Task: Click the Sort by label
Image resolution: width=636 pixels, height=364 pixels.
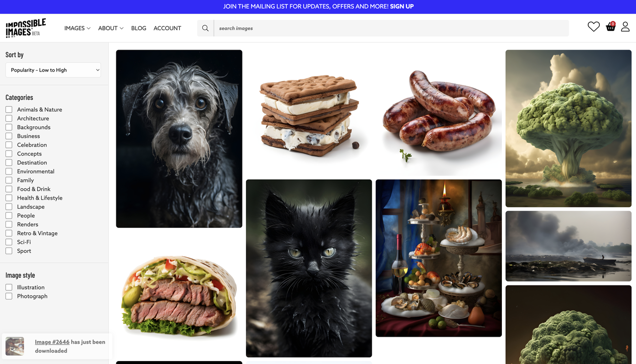Action: coord(14,55)
